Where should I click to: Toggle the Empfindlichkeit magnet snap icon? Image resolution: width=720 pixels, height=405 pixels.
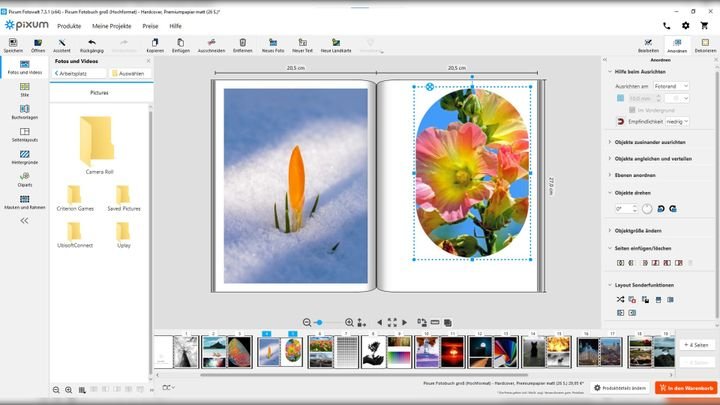pyautogui.click(x=620, y=121)
